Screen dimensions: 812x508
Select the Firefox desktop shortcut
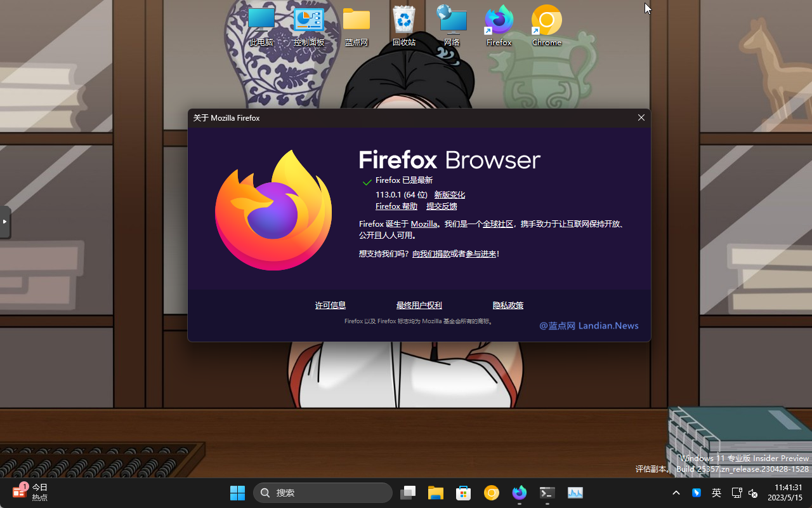tap(499, 26)
